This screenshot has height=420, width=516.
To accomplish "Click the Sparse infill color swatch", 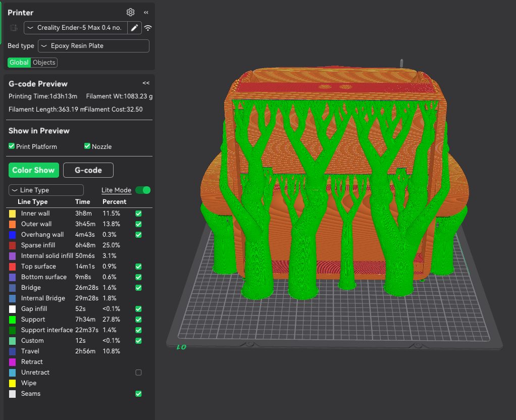I will pyautogui.click(x=12, y=245).
